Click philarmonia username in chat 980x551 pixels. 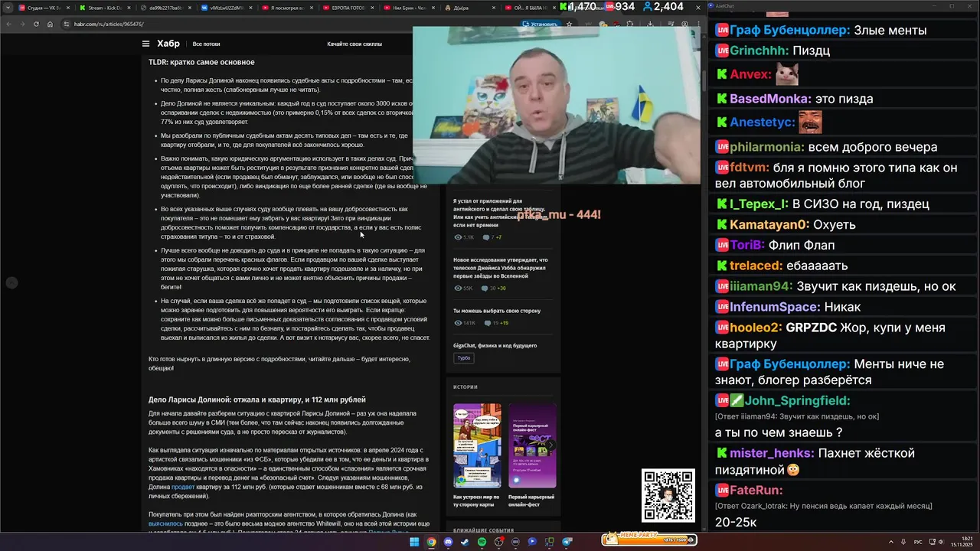pos(767,147)
